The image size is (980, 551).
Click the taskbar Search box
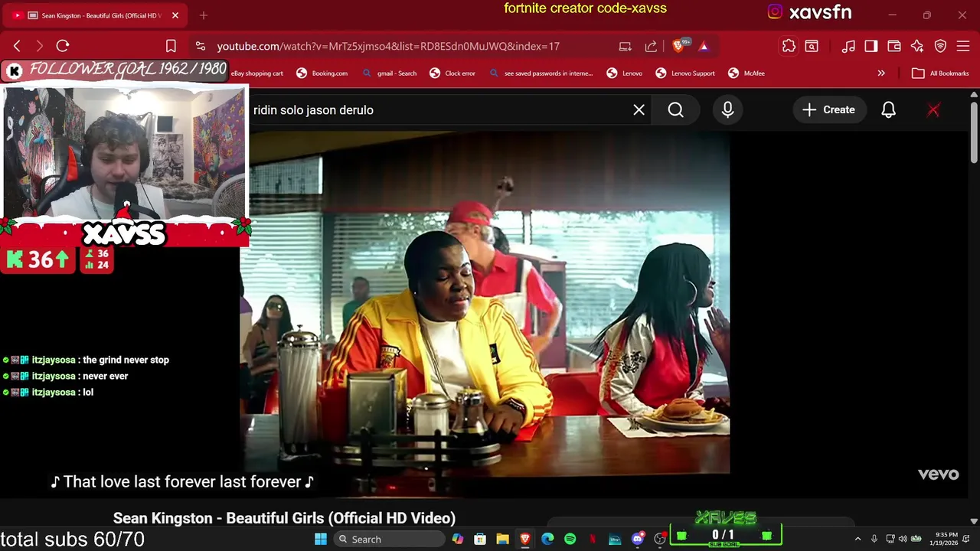390,539
